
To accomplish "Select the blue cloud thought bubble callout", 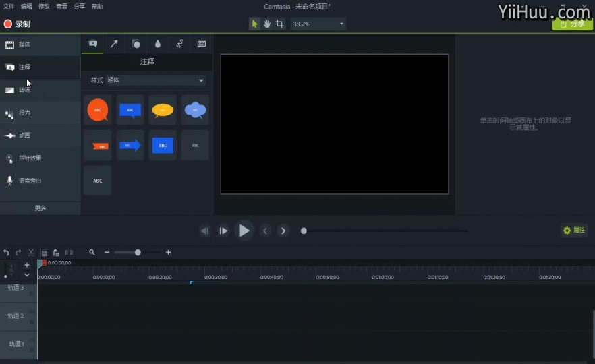I will (x=195, y=110).
